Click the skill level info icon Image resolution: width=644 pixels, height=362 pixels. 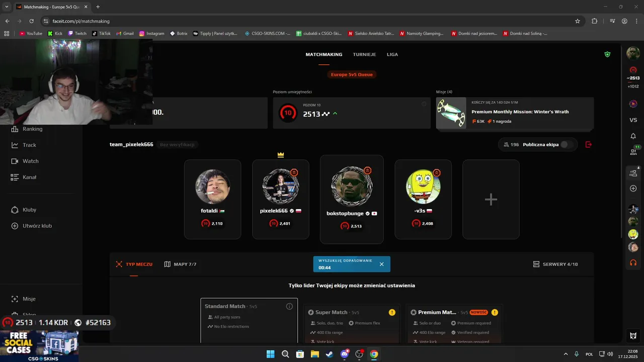point(424,104)
